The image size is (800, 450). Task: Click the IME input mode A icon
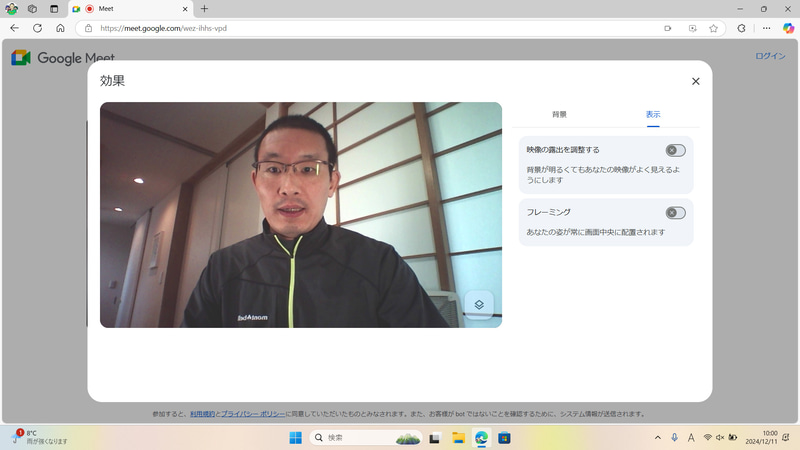(x=691, y=438)
